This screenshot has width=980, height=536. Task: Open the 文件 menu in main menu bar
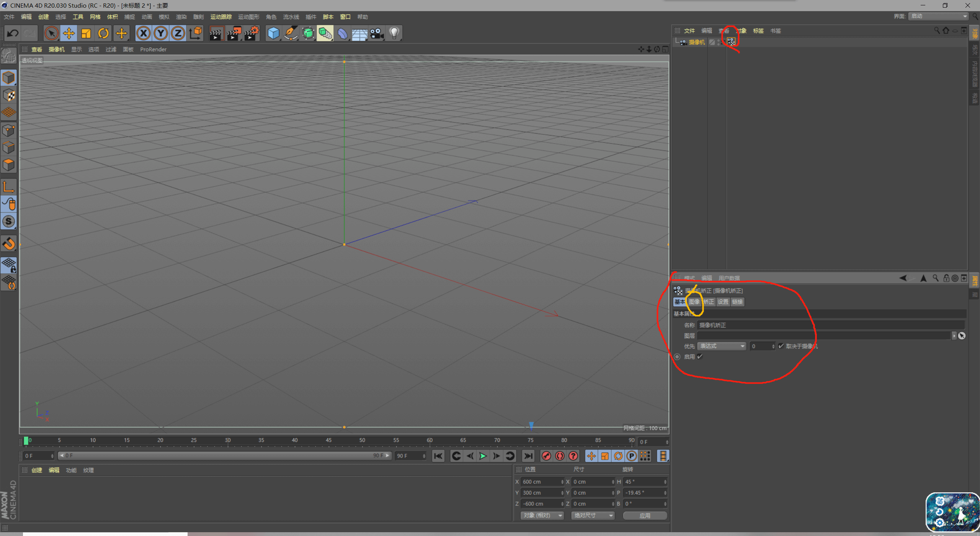[9, 17]
